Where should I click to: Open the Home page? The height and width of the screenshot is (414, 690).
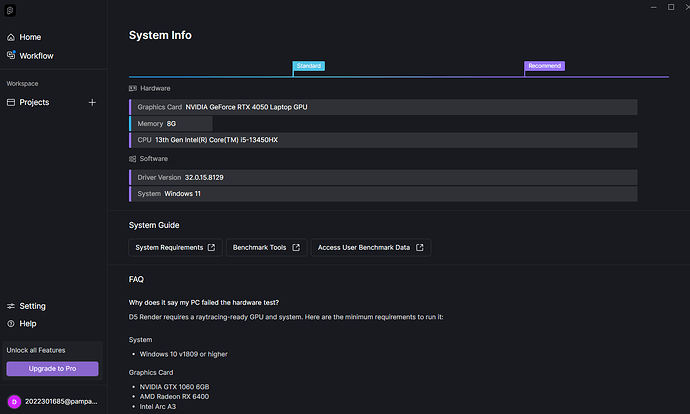pos(30,37)
